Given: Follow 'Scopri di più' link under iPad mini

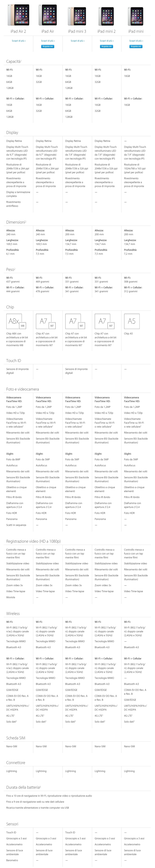Looking at the screenshot, I should coord(136,41).
